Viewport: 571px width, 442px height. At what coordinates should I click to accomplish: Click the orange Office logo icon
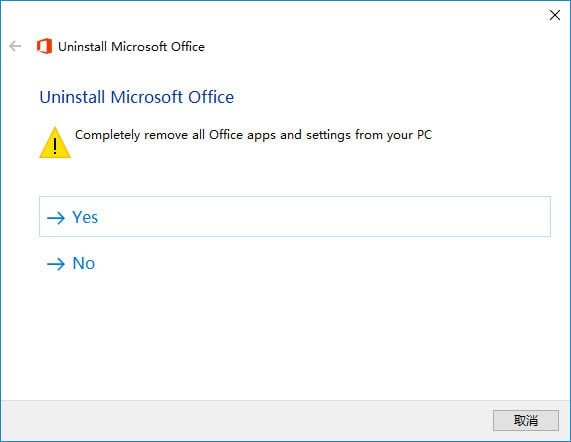tap(44, 46)
